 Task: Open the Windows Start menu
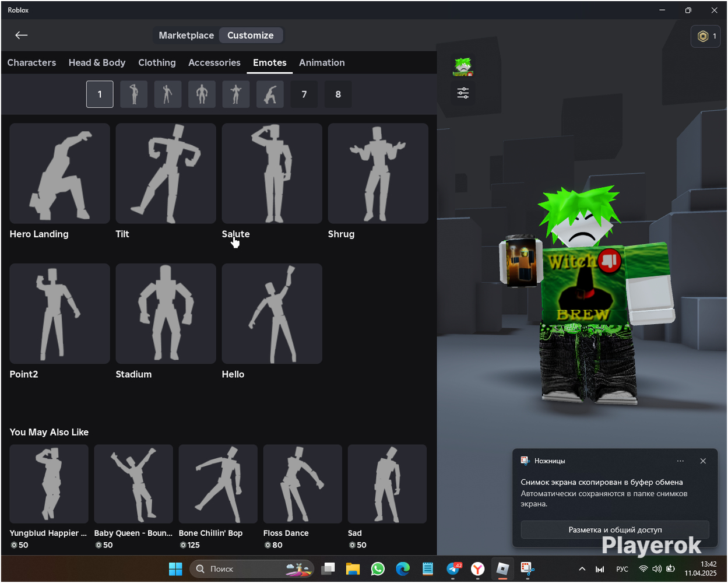(175, 568)
